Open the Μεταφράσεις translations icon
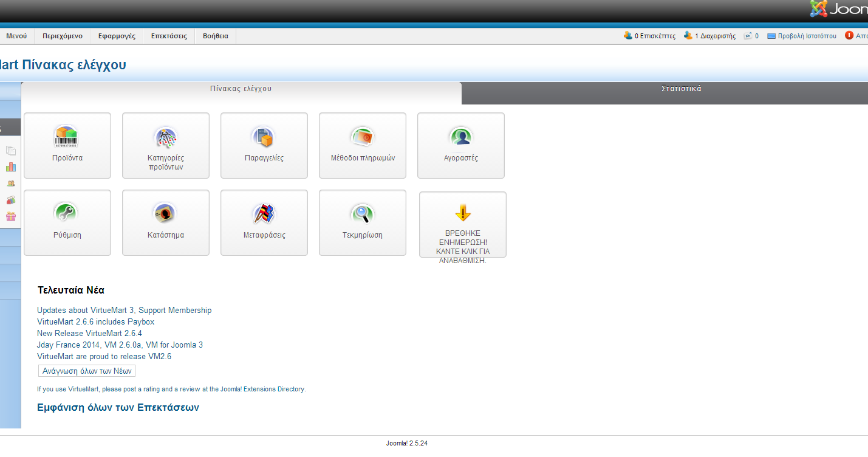 click(x=264, y=214)
